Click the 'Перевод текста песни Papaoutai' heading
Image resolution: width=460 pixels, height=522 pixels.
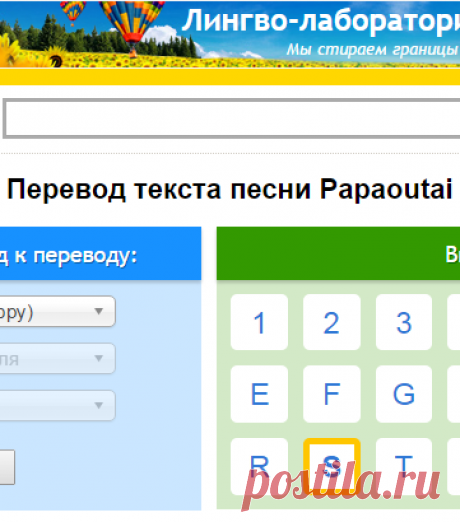(230, 189)
